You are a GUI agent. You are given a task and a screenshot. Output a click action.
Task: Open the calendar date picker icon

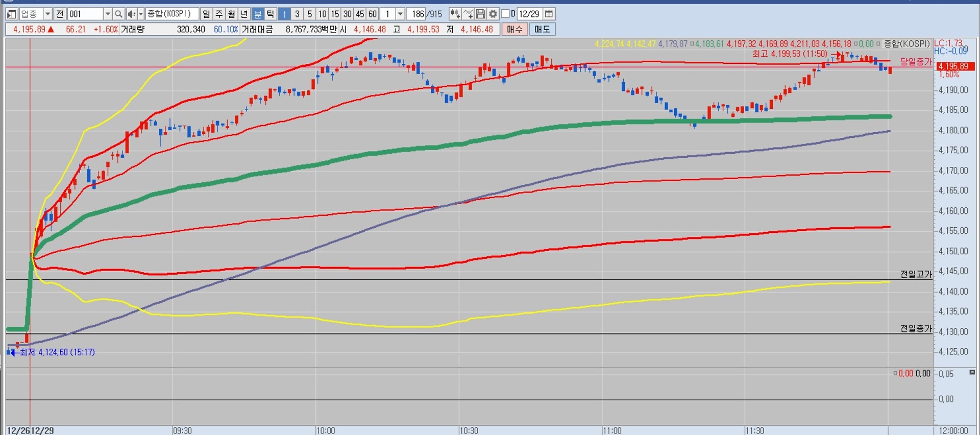pyautogui.click(x=549, y=14)
